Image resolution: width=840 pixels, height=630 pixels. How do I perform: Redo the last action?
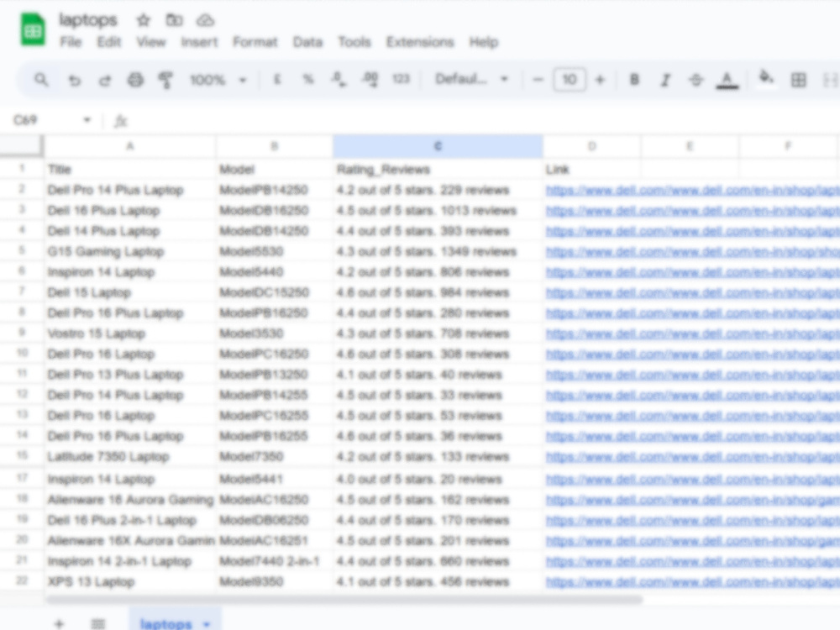(x=104, y=80)
